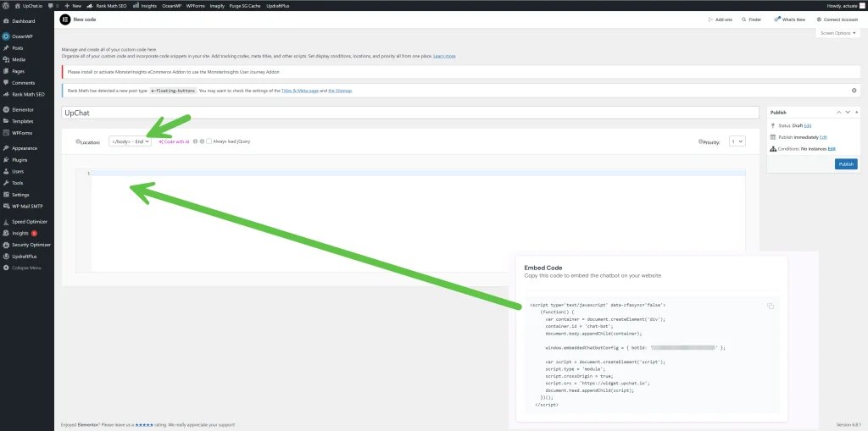This screenshot has height=431, width=868.
Task: Click line 1 of code editor
Action: coord(418,174)
